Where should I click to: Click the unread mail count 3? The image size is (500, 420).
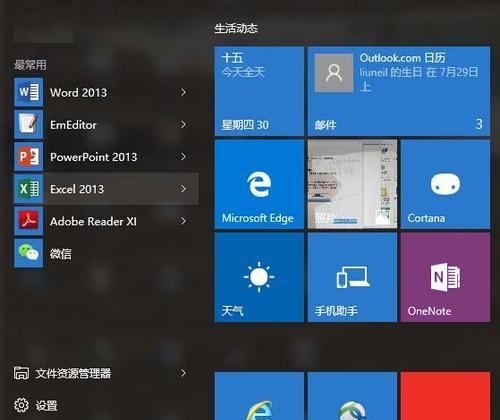[x=479, y=124]
